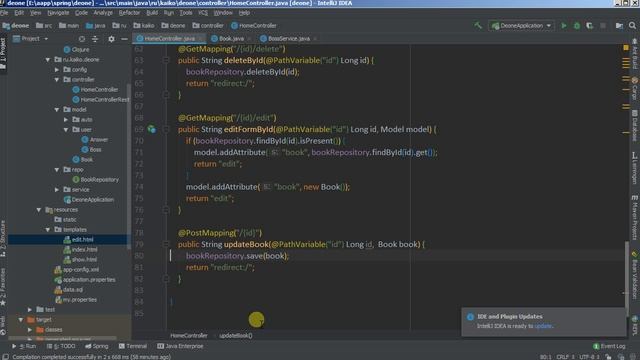Screen dimensions: 640x360
Task: Open HomeControllerRest class in project tree
Action: [x=101, y=99]
